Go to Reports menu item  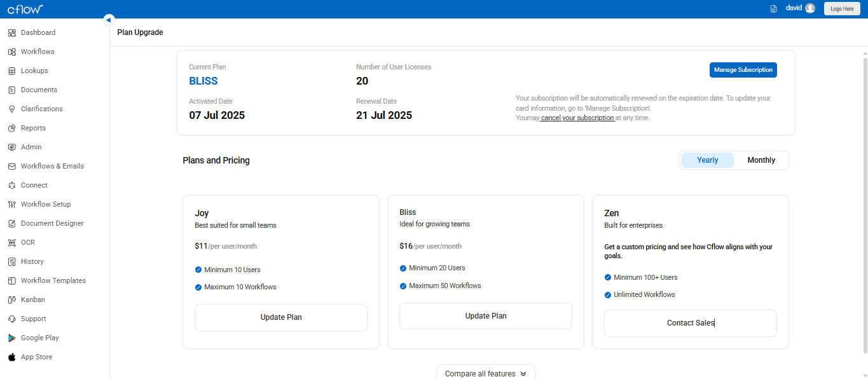click(33, 128)
